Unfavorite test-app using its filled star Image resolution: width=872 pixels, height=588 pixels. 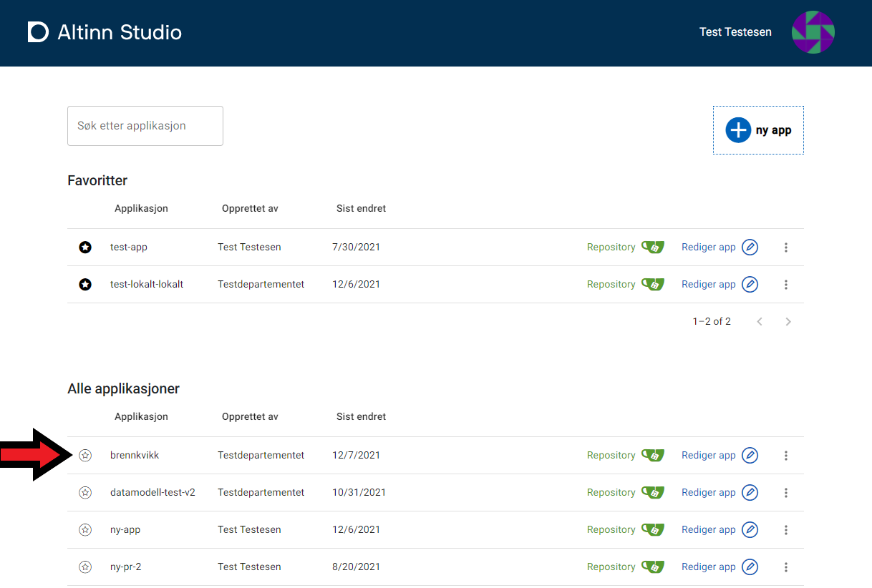(x=85, y=247)
